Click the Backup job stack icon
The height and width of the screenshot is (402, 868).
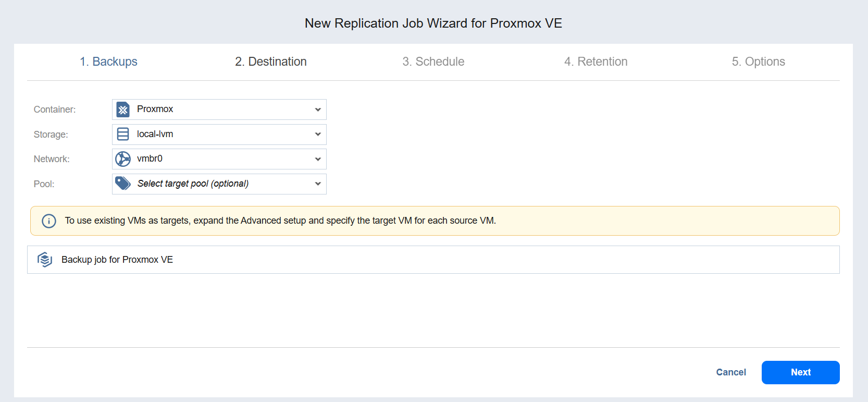[45, 260]
